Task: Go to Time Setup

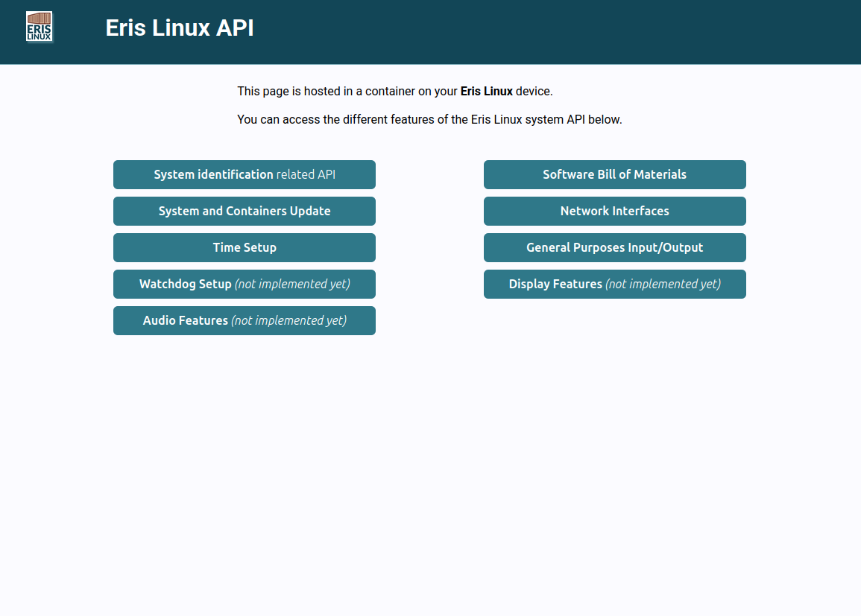Action: 245,247
